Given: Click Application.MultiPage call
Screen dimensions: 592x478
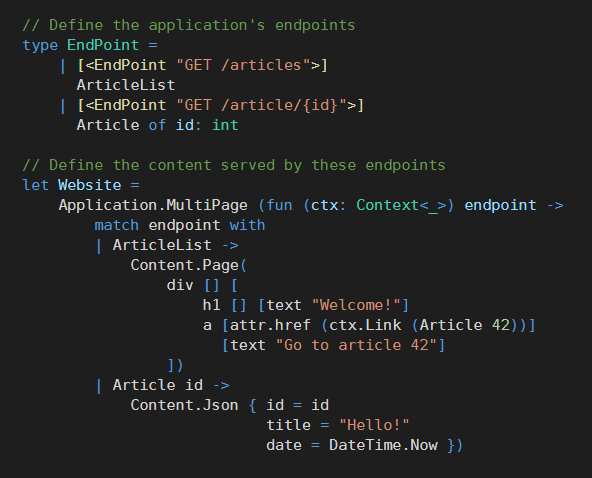Looking at the screenshot, I should coord(153,205).
